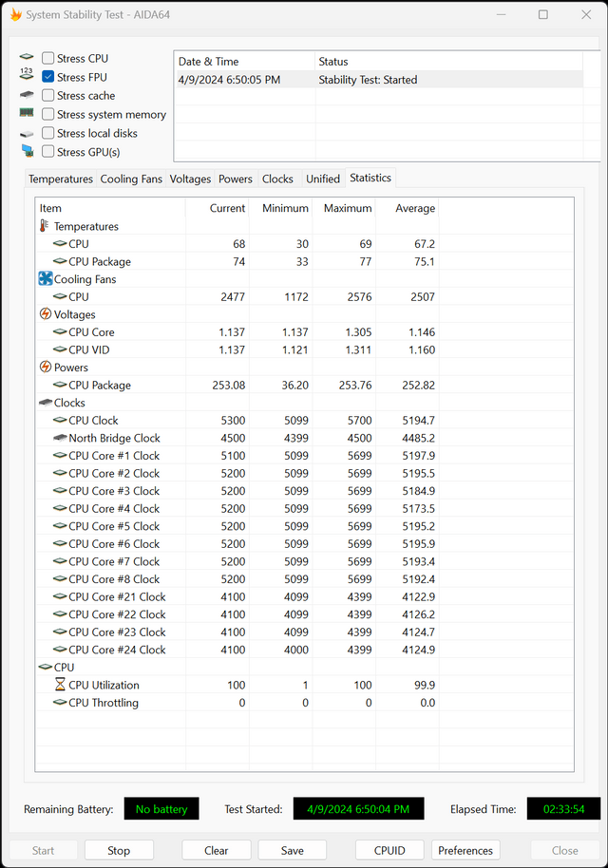The height and width of the screenshot is (868, 608).
Task: Click CPU Package power average value 252.82
Action: [x=418, y=385]
